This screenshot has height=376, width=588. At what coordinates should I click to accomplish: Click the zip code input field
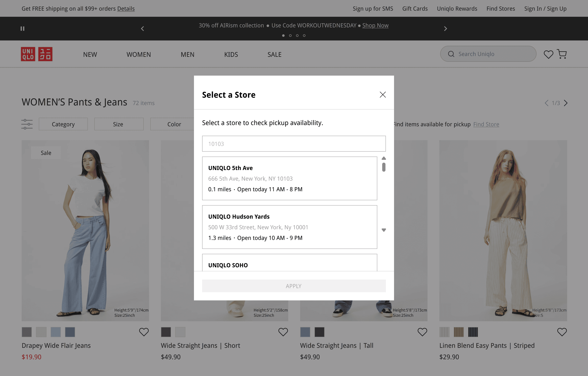[294, 144]
